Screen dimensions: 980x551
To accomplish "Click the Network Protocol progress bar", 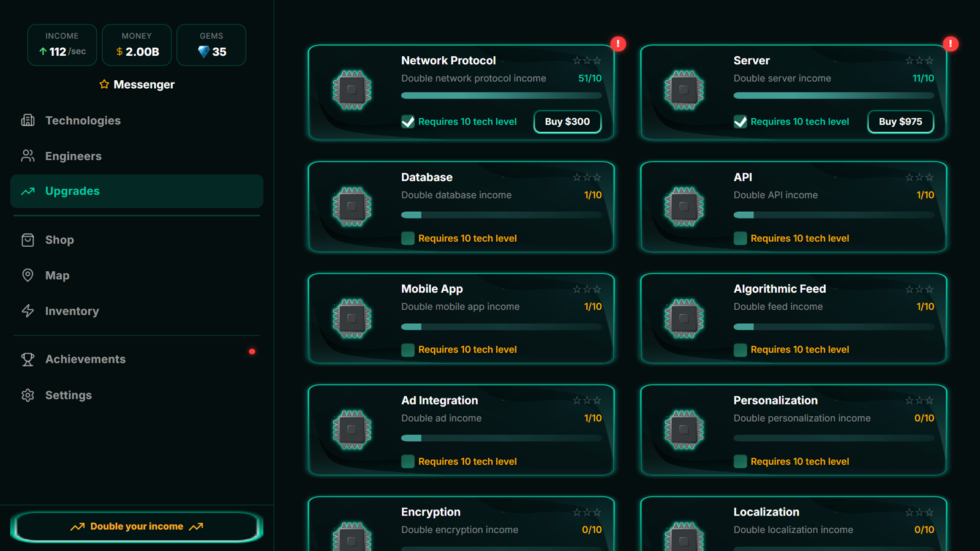I will (x=502, y=96).
